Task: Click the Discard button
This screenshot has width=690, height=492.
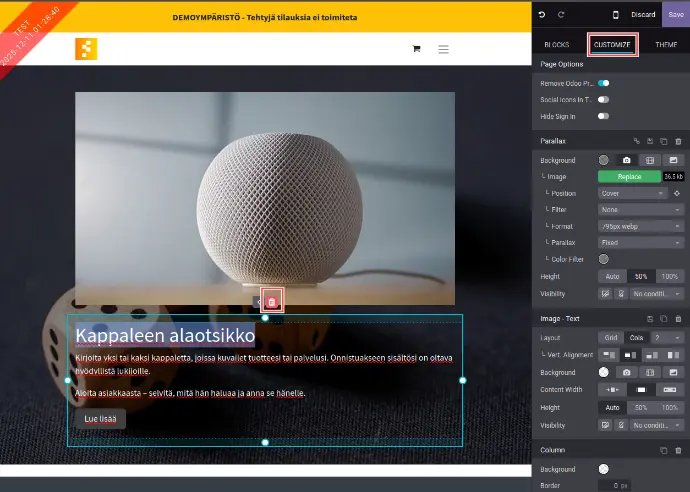Action: tap(642, 15)
